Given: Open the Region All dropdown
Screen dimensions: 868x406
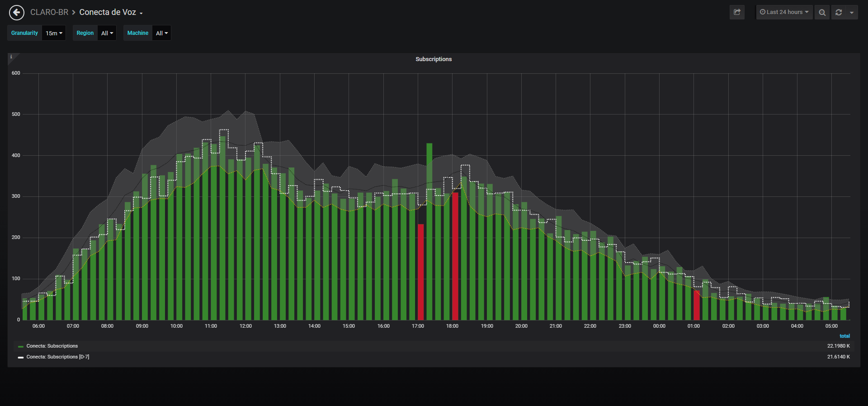Looking at the screenshot, I should coord(107,33).
